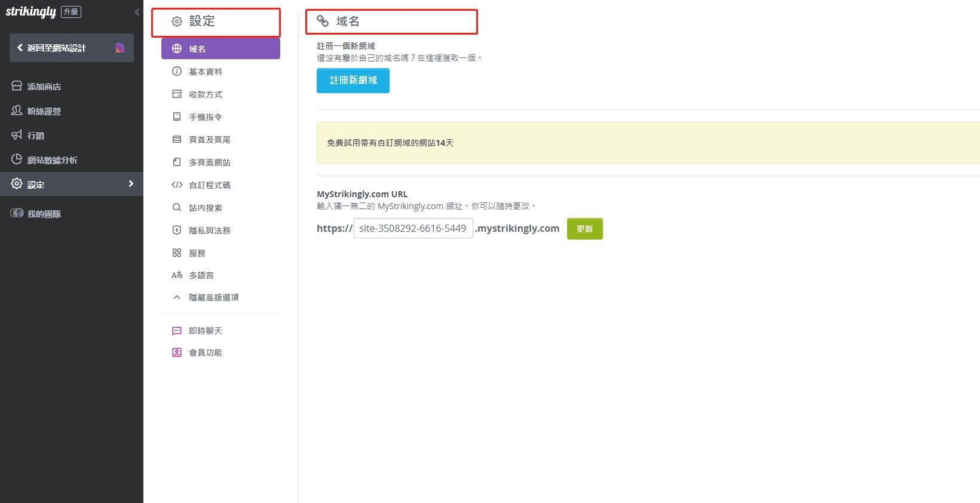Click the store icon beside 添加商店
This screenshot has width=980, height=503.
tap(17, 86)
